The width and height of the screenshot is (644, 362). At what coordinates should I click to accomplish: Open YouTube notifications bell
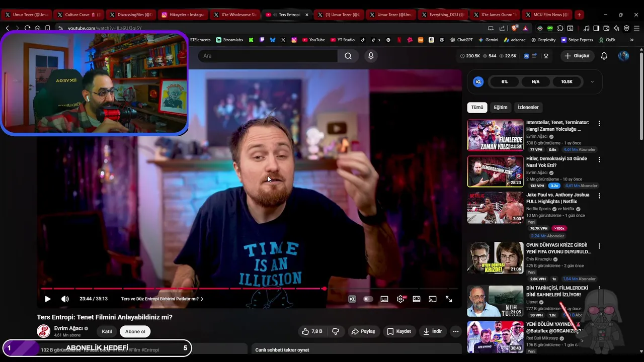coord(604,56)
